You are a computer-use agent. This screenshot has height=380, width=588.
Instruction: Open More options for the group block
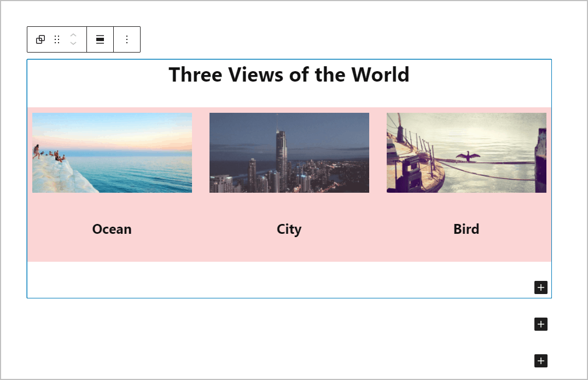click(x=126, y=39)
